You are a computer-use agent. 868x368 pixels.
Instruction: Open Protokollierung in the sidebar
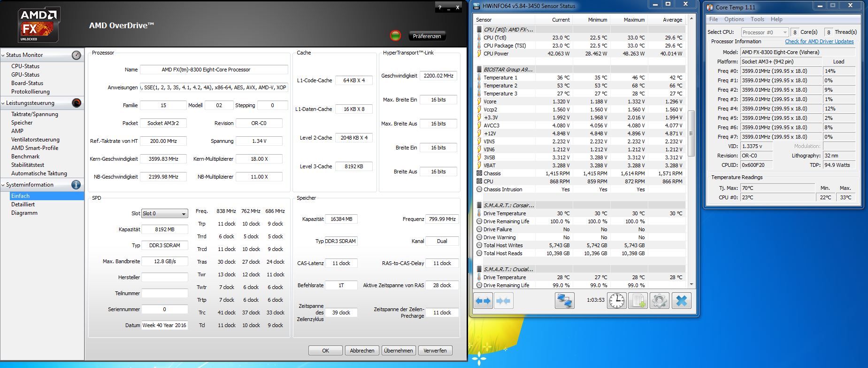pos(31,92)
